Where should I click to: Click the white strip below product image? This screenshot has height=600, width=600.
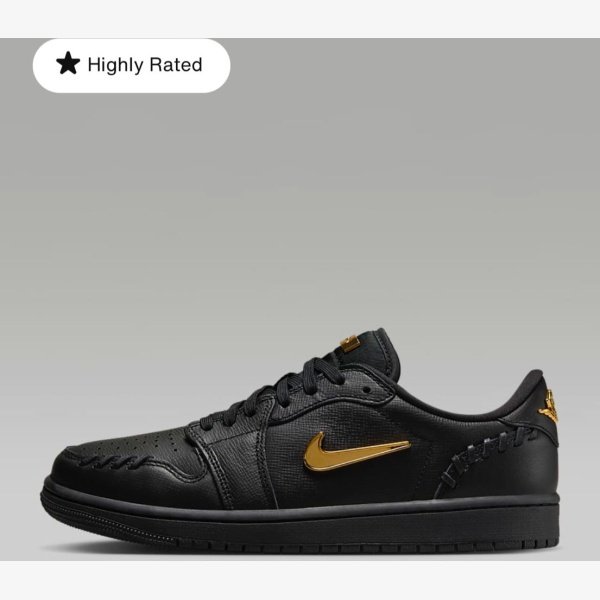click(300, 580)
